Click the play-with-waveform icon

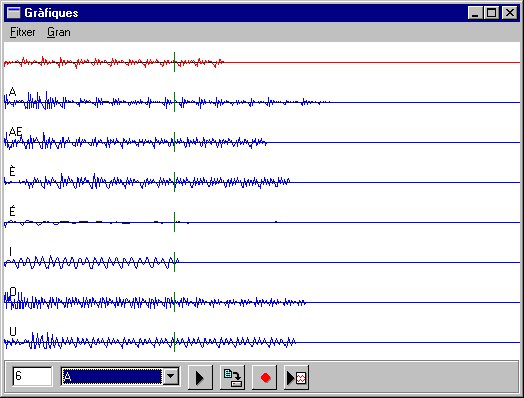coord(297,378)
